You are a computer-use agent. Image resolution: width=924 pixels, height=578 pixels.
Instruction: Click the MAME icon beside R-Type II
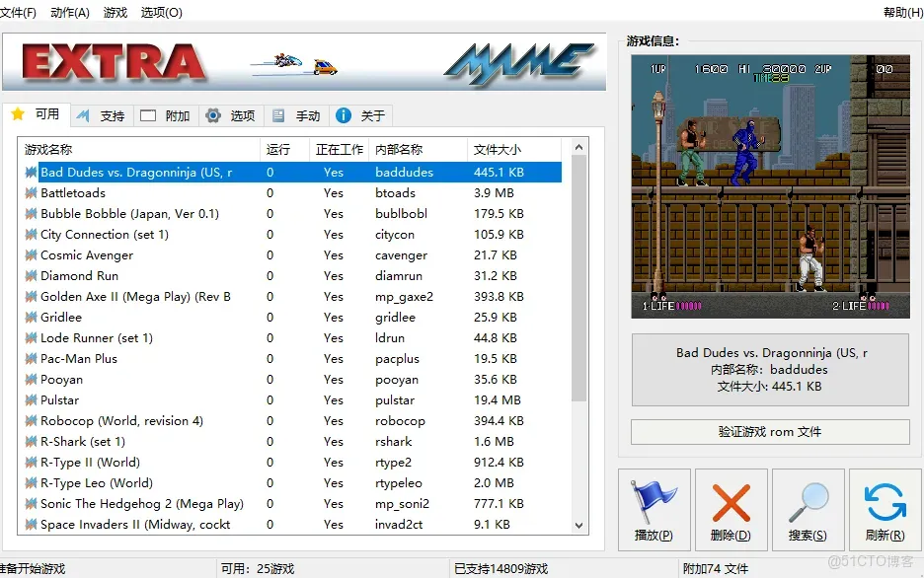(32, 462)
